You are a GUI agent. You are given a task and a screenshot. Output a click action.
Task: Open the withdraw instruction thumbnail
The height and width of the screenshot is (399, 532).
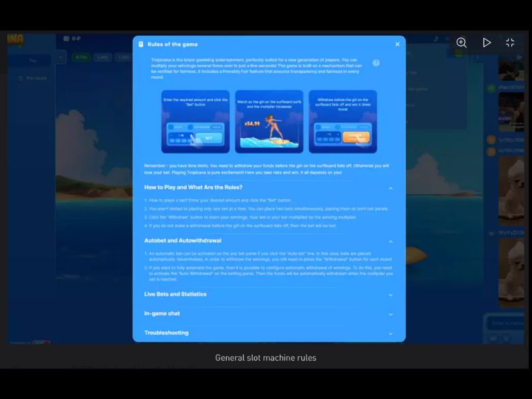click(342, 122)
